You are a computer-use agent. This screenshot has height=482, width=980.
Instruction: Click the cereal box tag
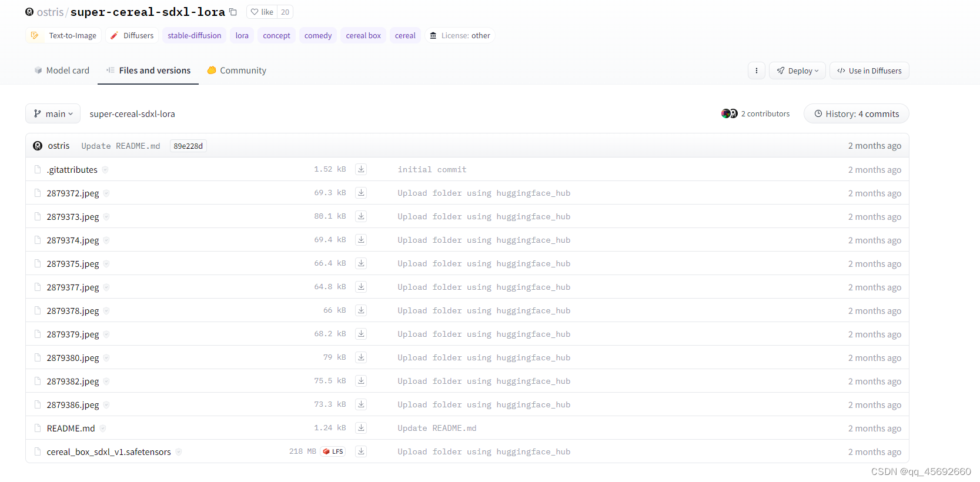(363, 35)
